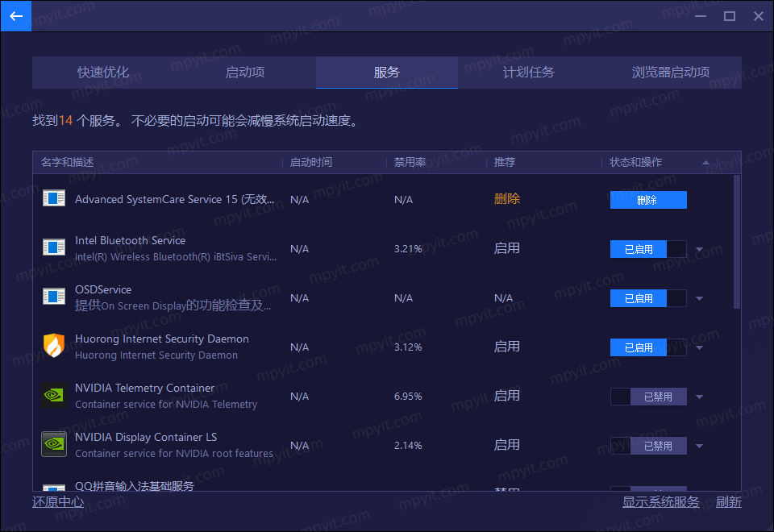Select Intel Bluetooth Service name text
This screenshot has height=532, width=774.
(131, 240)
